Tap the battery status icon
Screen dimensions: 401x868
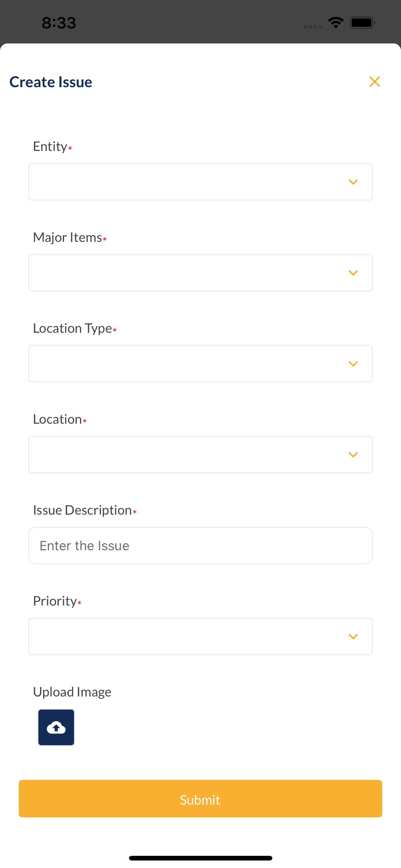tap(363, 22)
